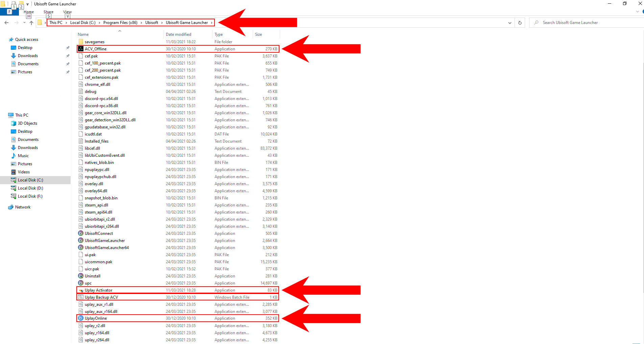Image resolution: width=644 pixels, height=344 pixels.
Task: Click the icudtl.dat file icon
Action: pos(81,134)
